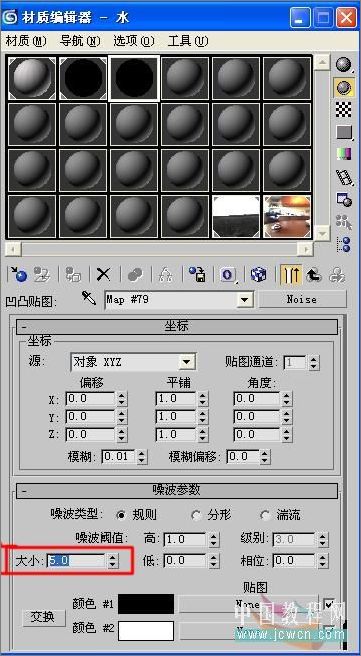Click the 相位 phase input field
Viewport: 361px width, 656px height.
[294, 561]
